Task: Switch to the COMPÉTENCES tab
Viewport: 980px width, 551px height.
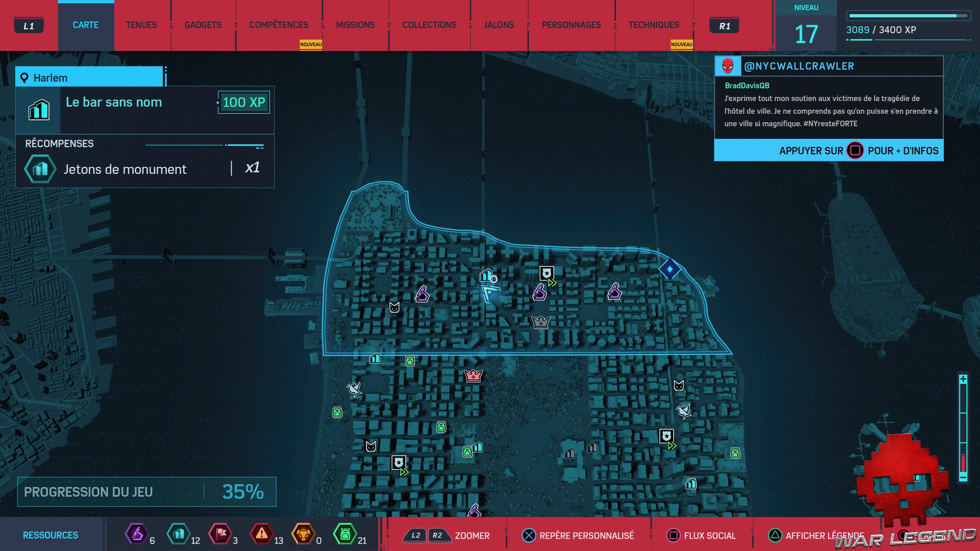Action: click(x=278, y=25)
